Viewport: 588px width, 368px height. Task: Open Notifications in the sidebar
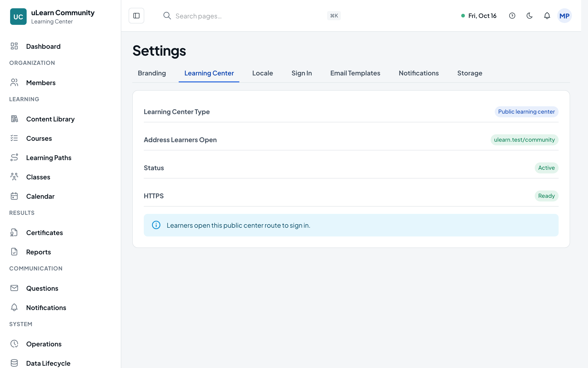coord(60,308)
